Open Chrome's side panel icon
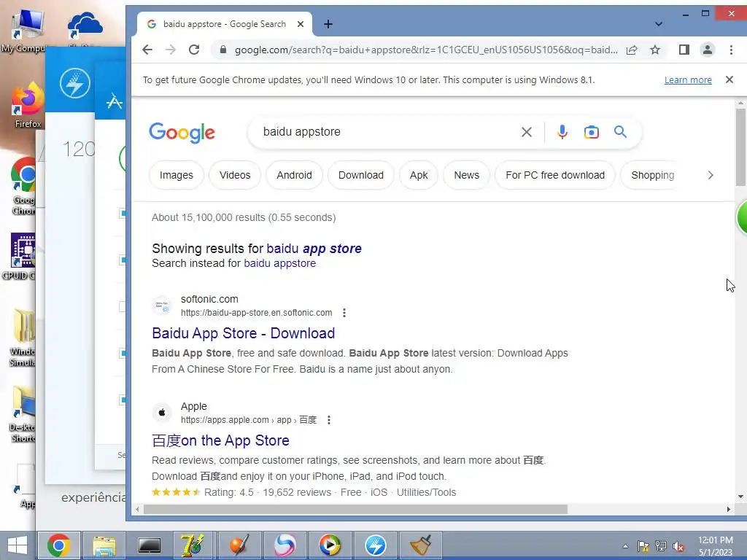Image resolution: width=747 pixels, height=560 pixels. click(684, 50)
